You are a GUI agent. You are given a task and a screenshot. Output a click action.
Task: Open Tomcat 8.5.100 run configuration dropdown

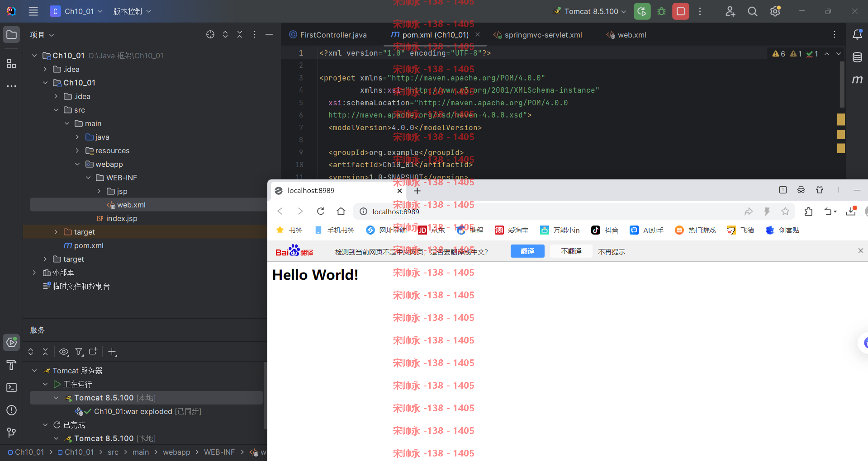tap(590, 11)
